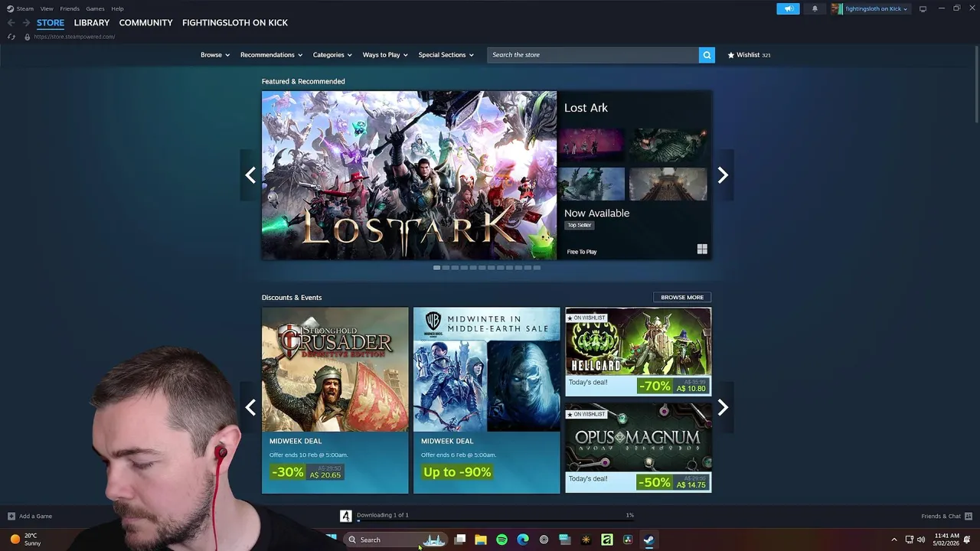Image resolution: width=980 pixels, height=551 pixels.
Task: Show hidden system tray icons
Action: click(893, 540)
